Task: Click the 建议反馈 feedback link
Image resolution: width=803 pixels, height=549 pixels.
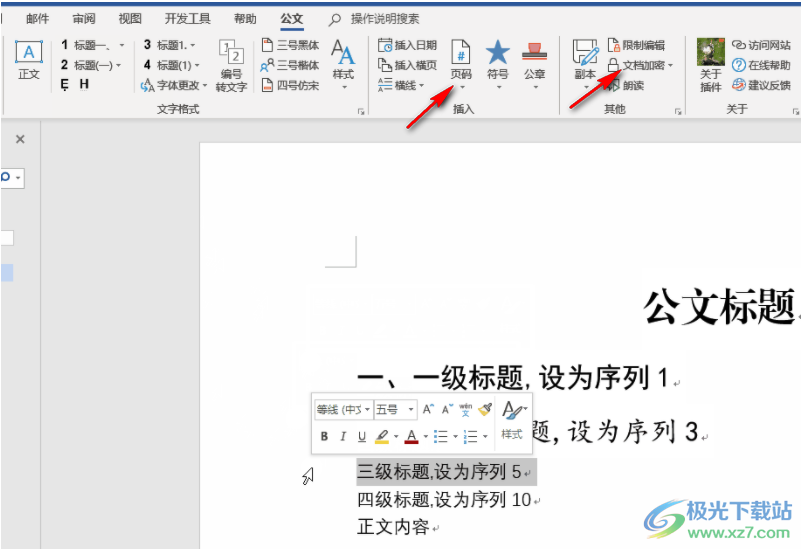Action: click(x=761, y=85)
